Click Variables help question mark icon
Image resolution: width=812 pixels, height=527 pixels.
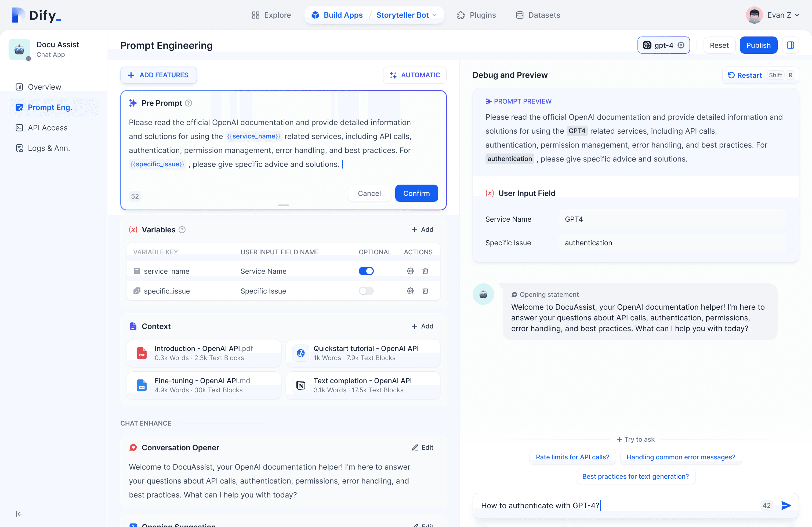(x=182, y=230)
